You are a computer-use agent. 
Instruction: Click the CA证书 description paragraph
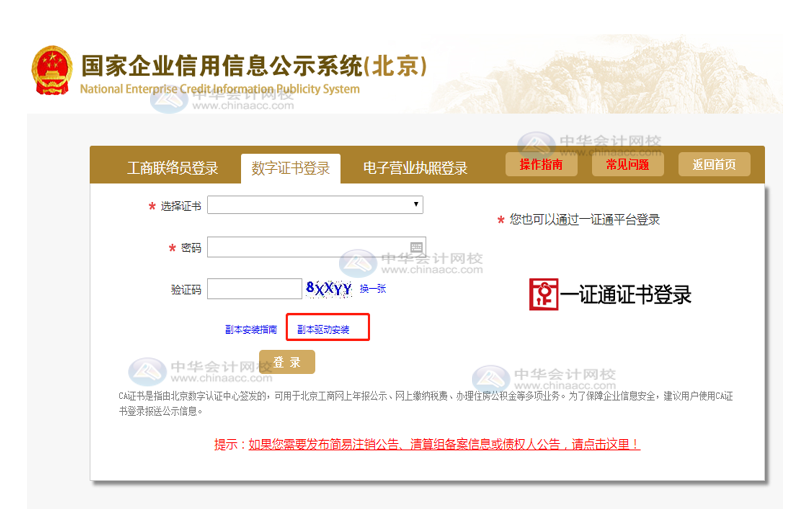(426, 403)
